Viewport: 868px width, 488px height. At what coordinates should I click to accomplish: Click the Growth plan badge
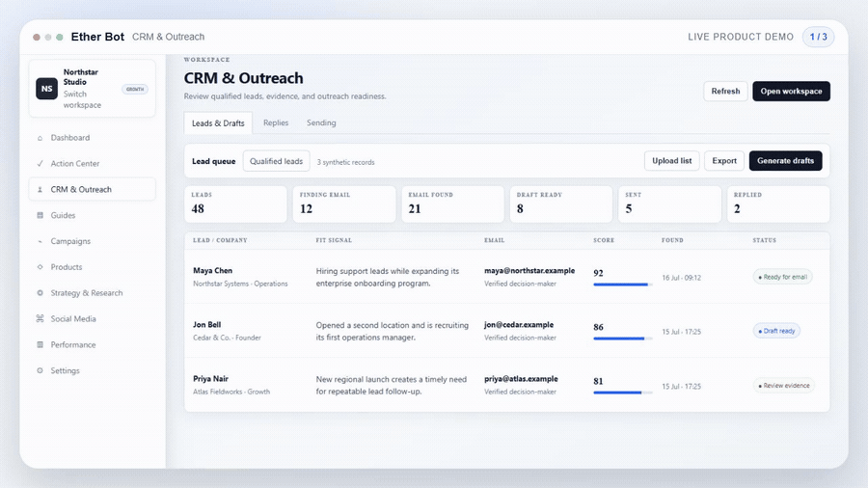[x=135, y=89]
